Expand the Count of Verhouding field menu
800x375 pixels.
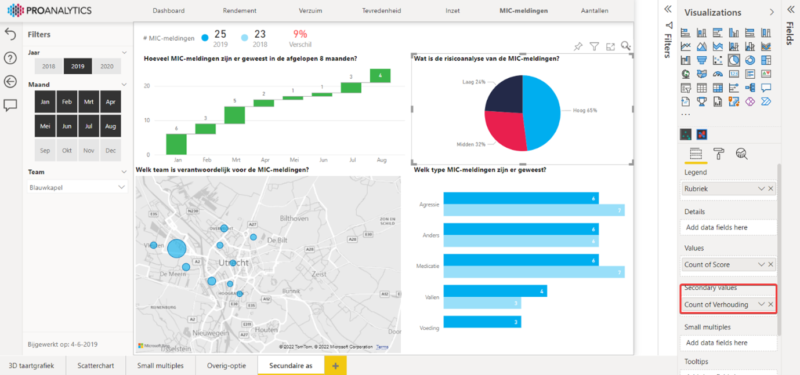click(761, 304)
